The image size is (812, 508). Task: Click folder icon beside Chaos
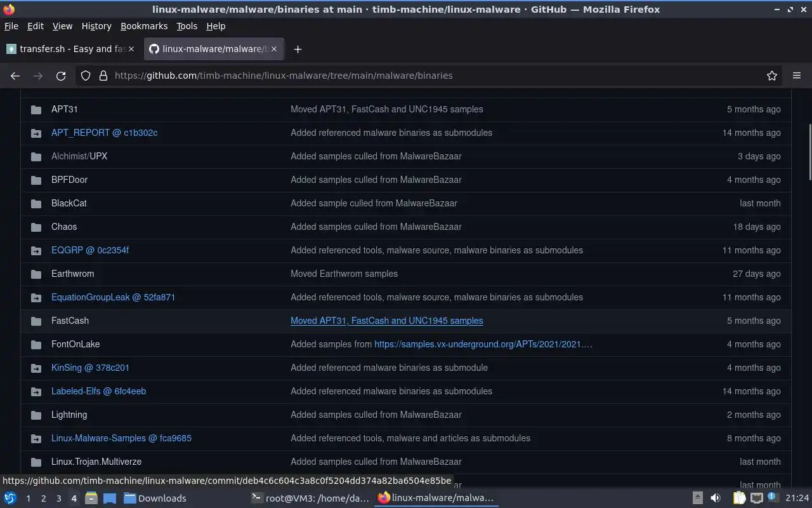(36, 227)
